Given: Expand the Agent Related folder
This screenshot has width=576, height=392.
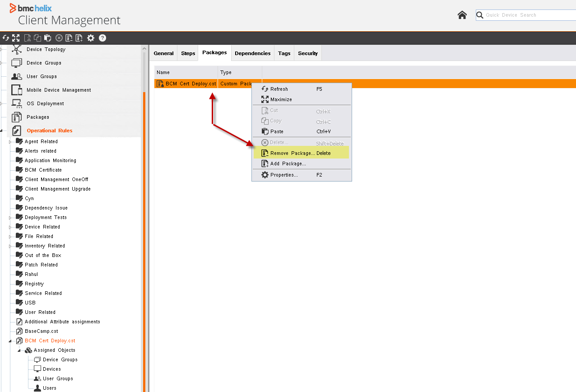Looking at the screenshot, I should coord(10,142).
